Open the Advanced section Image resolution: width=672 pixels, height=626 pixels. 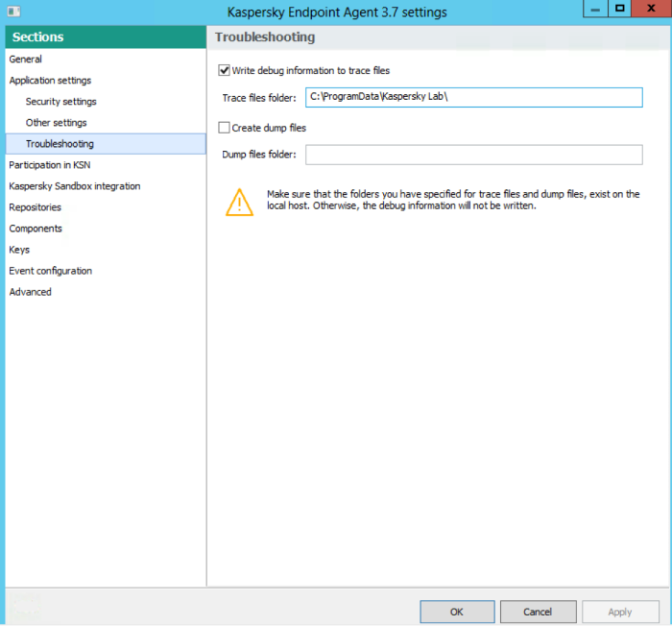point(30,292)
